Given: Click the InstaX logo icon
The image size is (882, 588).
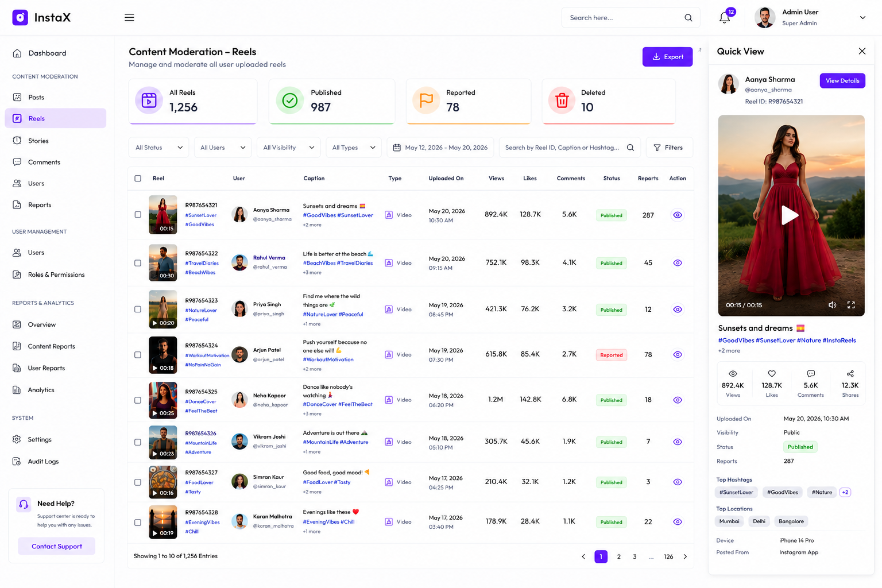Looking at the screenshot, I should (20, 18).
